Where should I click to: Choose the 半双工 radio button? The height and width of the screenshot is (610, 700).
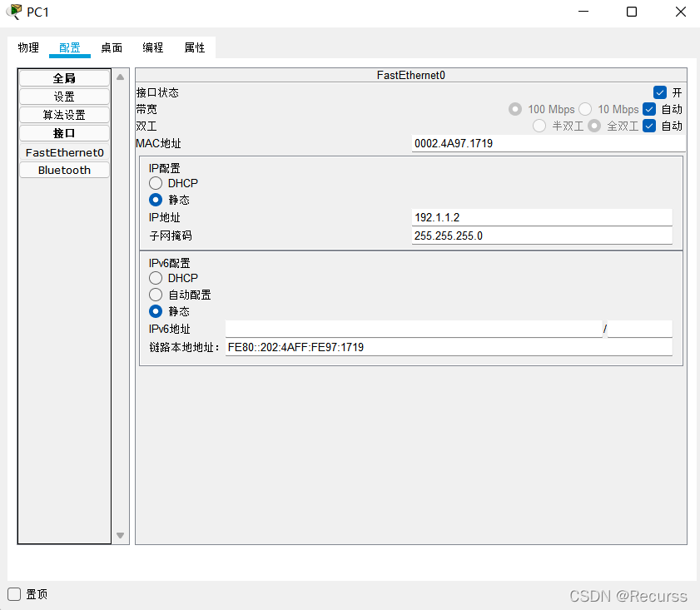click(x=539, y=126)
